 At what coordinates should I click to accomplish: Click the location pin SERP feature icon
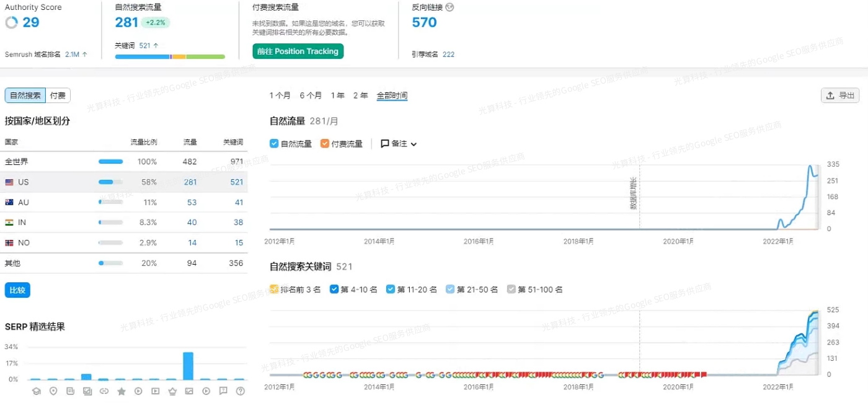[53, 391]
